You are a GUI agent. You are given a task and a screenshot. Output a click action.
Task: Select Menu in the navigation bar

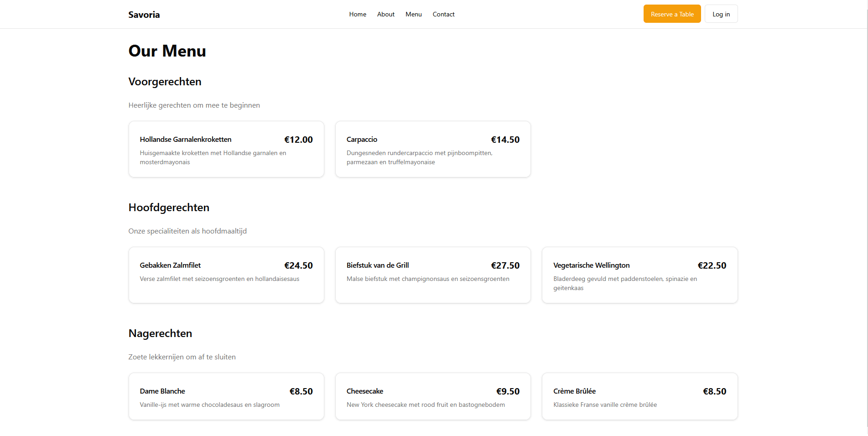tap(413, 14)
